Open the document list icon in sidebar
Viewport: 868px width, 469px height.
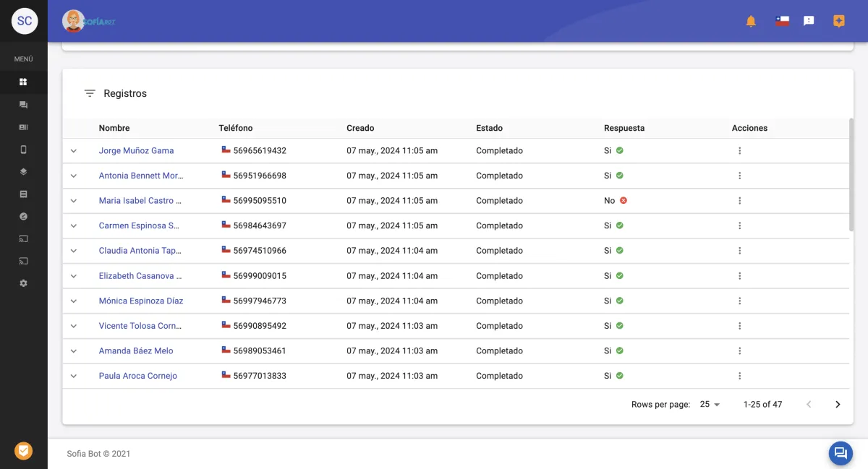coord(23,194)
